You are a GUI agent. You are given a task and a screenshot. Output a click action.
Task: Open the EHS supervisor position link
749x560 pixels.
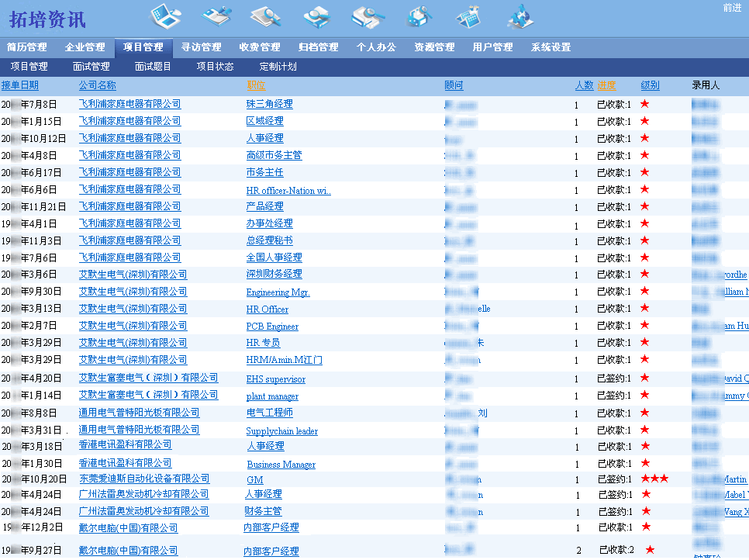[275, 379]
